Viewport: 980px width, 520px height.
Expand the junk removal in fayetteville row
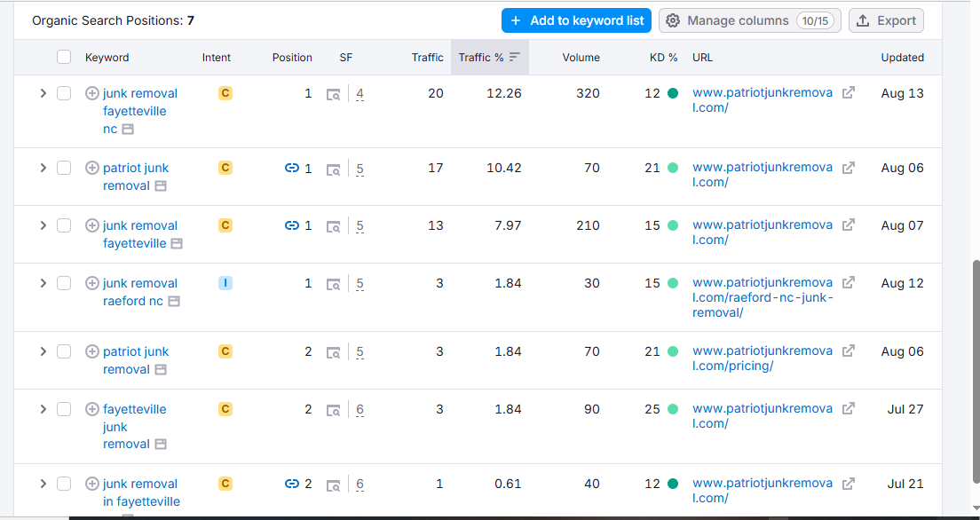pyautogui.click(x=42, y=484)
